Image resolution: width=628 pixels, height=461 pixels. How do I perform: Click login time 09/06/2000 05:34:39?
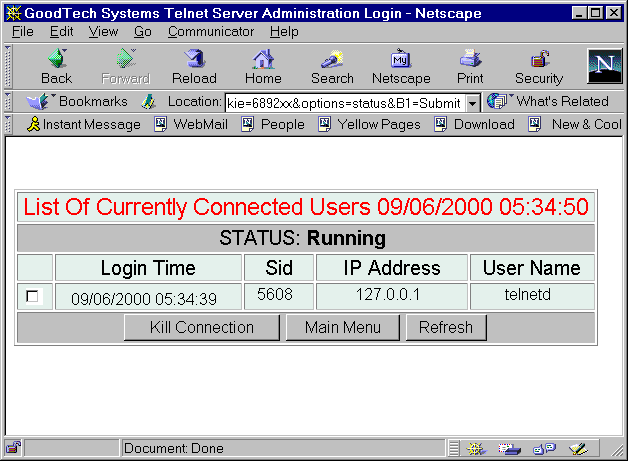coord(144,299)
